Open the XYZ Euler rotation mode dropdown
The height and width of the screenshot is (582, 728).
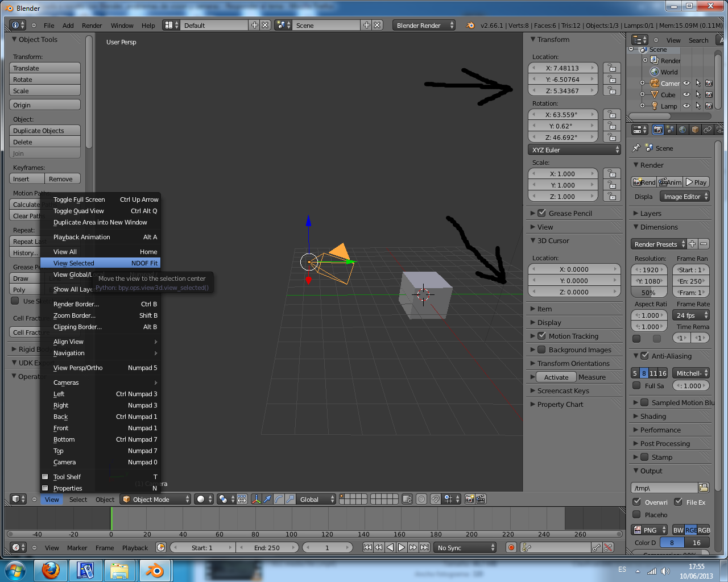click(x=574, y=150)
